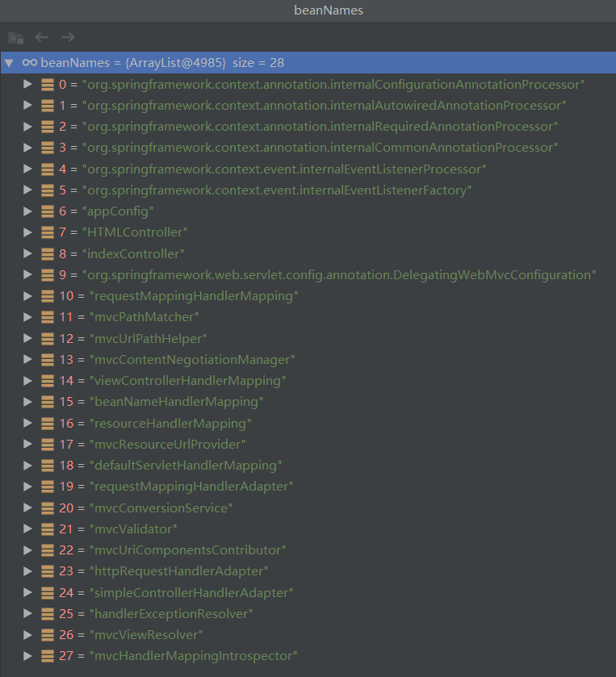Screen dimensions: 616x677
Task: Click the forward arrow in the toolbar
Action: pyautogui.click(x=68, y=37)
